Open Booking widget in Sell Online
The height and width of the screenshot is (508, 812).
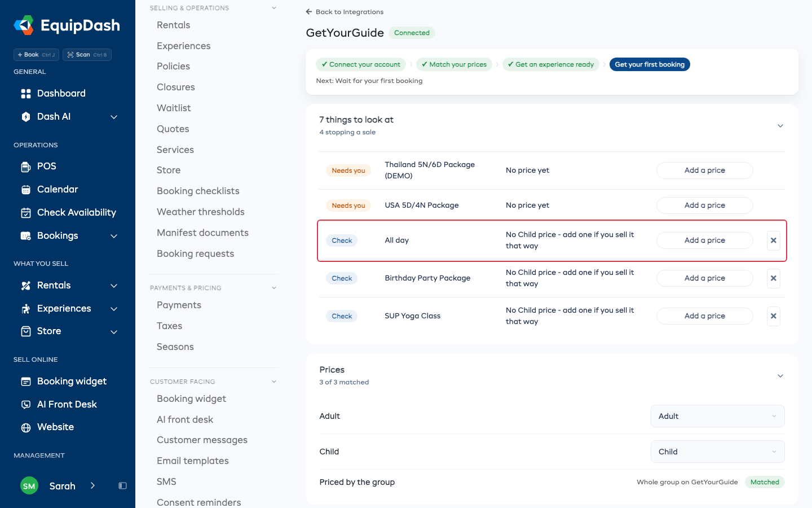pos(72,382)
